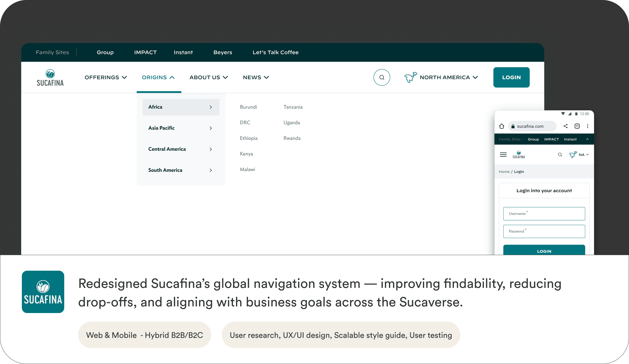Tap Instant in mobile family sites bar
The width and height of the screenshot is (629, 364).
click(570, 139)
